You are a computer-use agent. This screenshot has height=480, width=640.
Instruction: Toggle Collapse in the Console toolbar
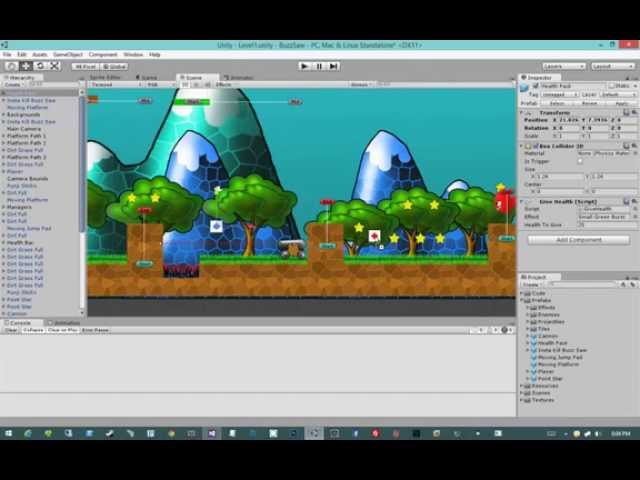click(x=33, y=330)
